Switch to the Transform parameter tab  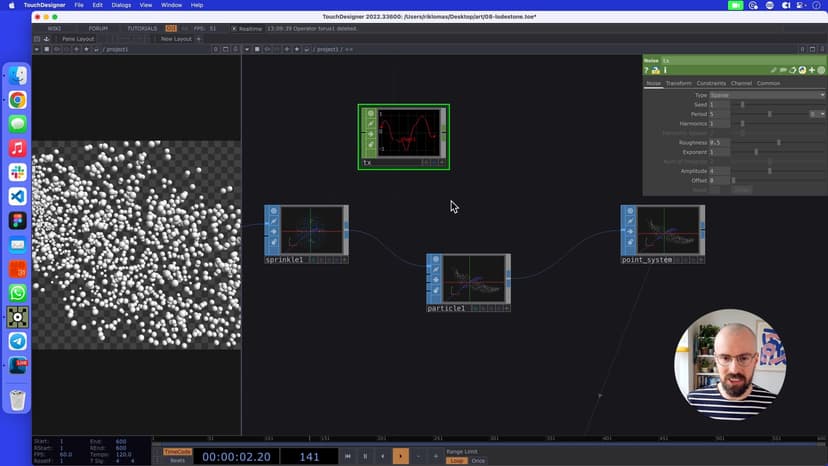678,83
